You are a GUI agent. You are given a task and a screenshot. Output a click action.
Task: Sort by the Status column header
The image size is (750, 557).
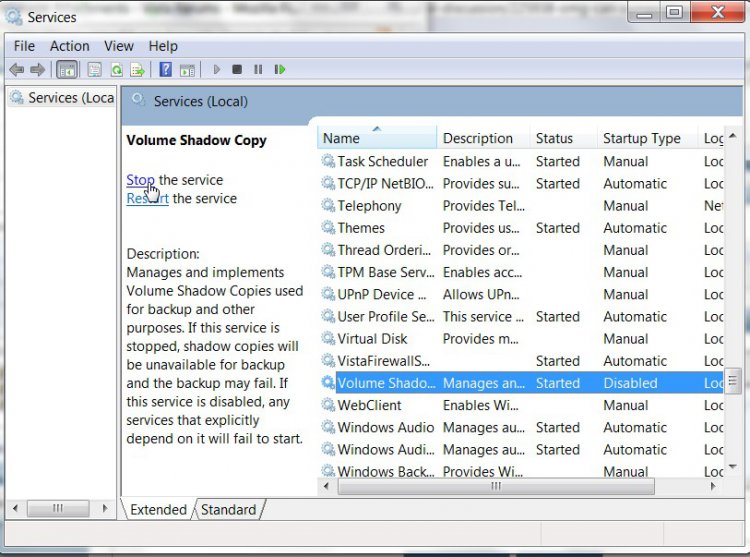click(x=563, y=138)
